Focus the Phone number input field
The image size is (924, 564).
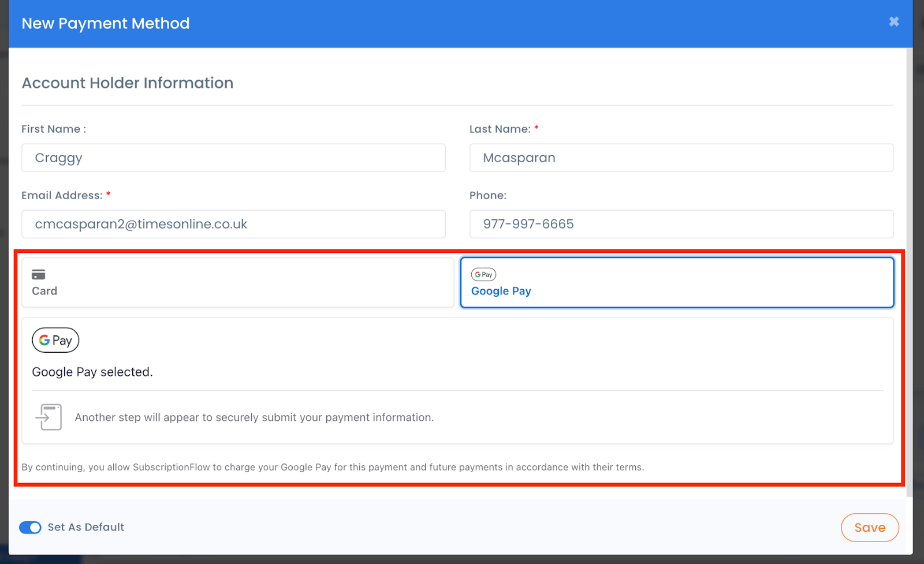[681, 224]
